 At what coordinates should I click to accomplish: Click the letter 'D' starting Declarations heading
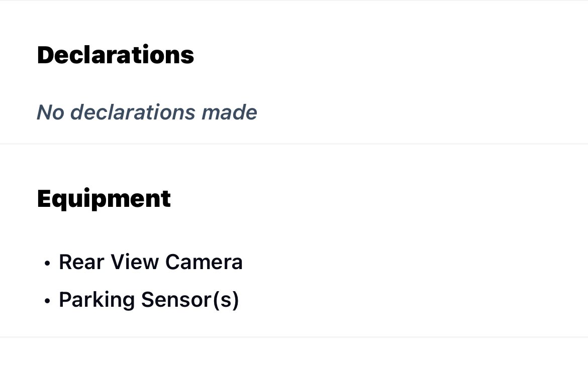click(45, 55)
